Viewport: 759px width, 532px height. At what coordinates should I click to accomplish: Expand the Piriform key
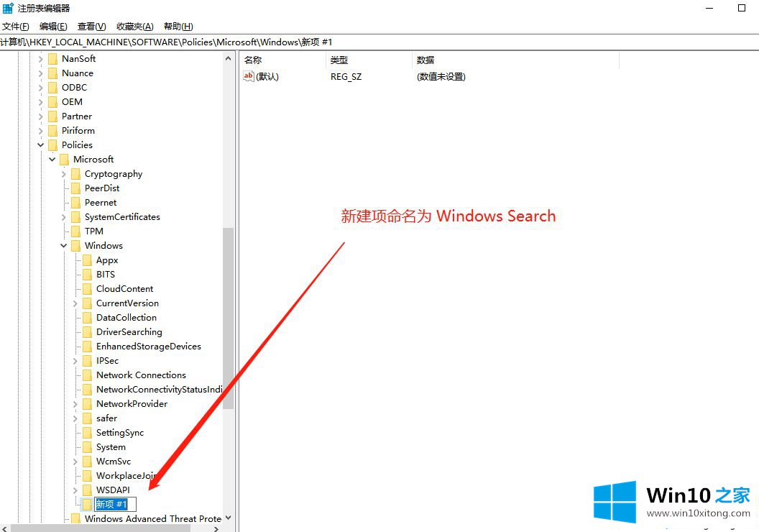(41, 131)
